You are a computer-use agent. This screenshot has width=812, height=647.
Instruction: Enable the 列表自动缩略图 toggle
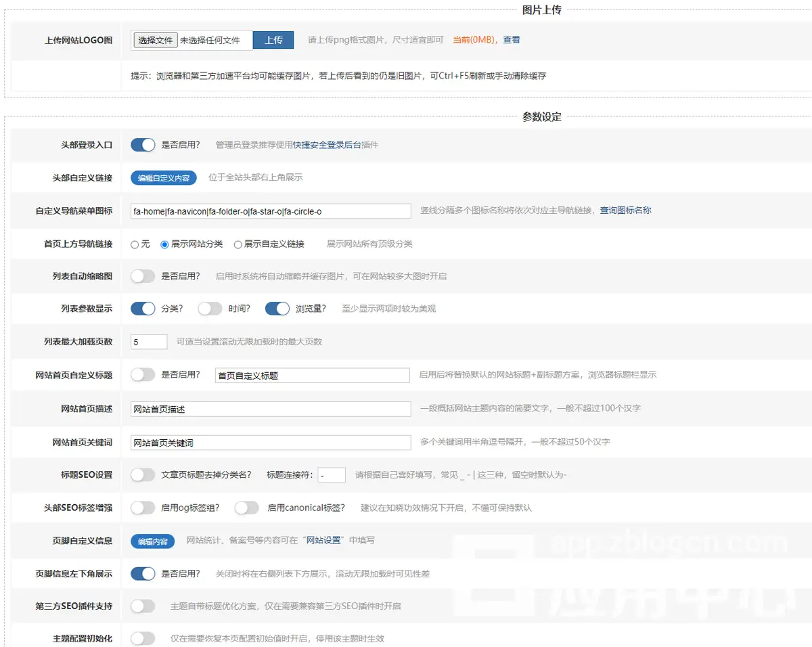tap(143, 276)
